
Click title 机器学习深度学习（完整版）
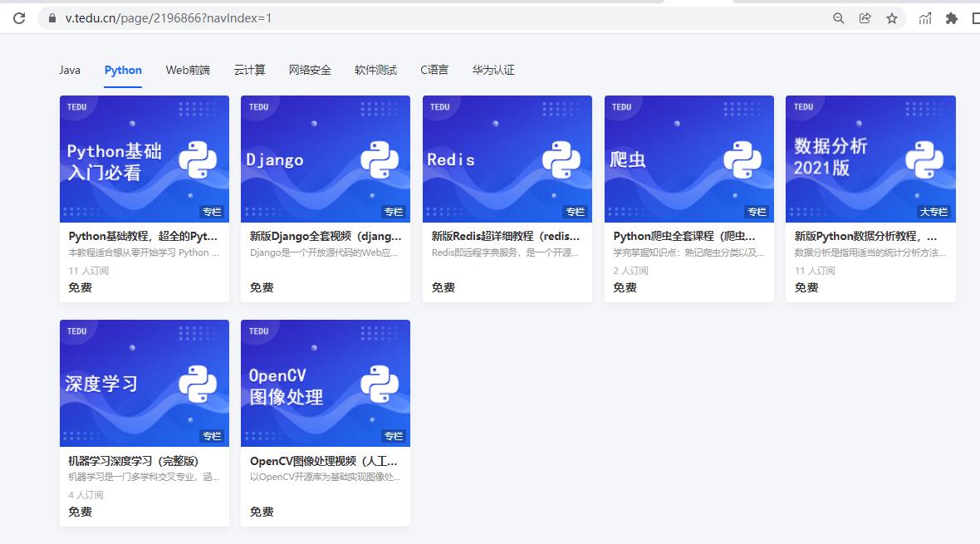(x=133, y=462)
